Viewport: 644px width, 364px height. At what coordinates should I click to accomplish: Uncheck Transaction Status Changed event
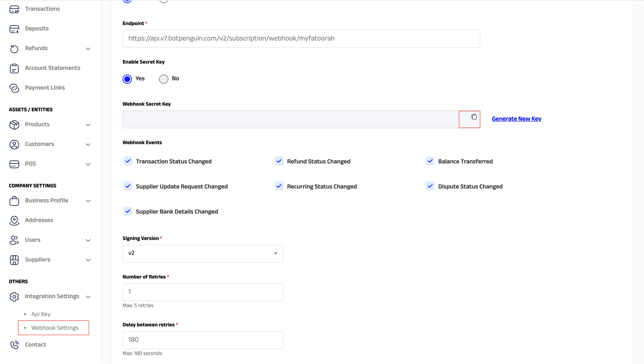(x=128, y=161)
